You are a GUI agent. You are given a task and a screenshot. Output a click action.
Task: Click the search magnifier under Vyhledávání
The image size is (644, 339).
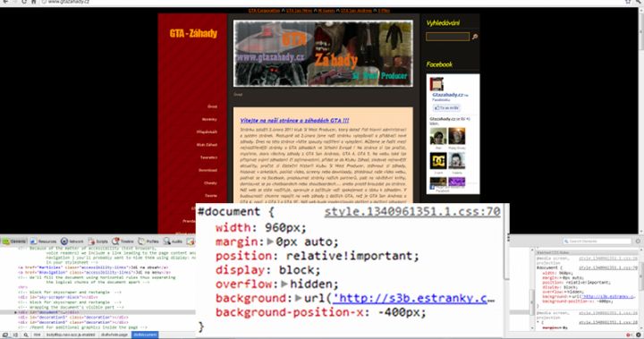(475, 37)
